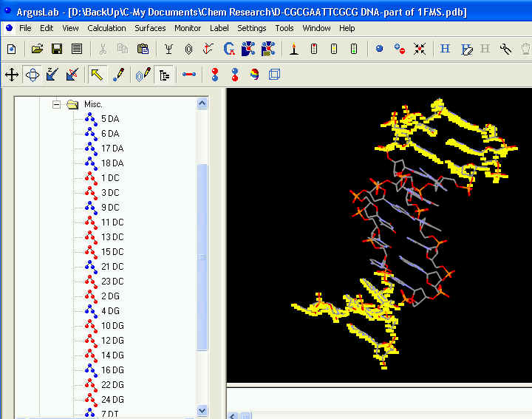Screen dimensions: 532x419
Task: Click the Paste clipboard icon
Action: [143, 50]
